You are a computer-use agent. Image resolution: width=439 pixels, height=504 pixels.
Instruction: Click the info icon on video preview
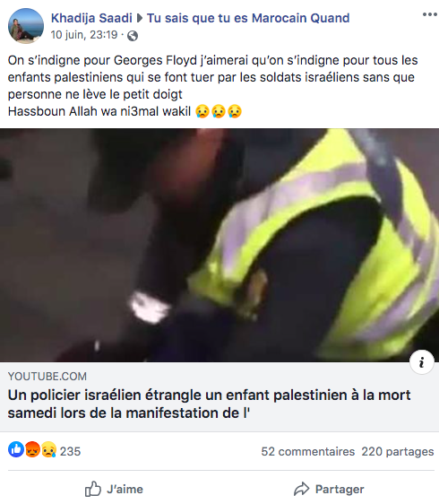(422, 362)
